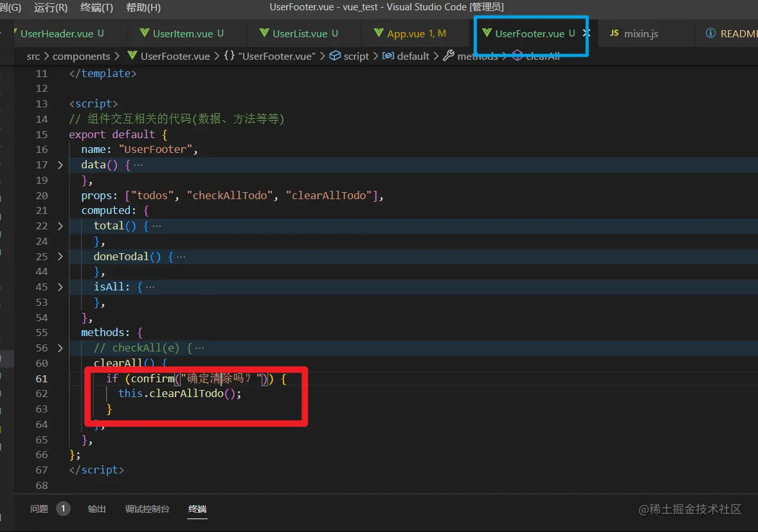Click the braces icon in the breadcrumb
Viewport: 758px width, 532px height.
[229, 55]
